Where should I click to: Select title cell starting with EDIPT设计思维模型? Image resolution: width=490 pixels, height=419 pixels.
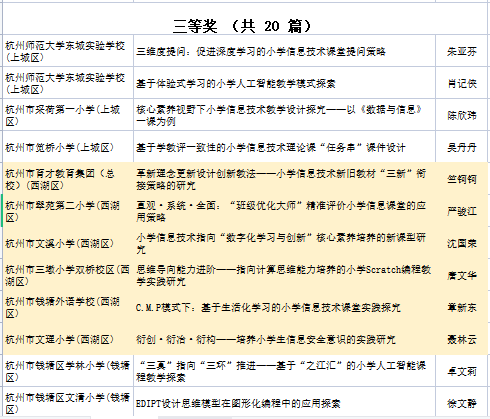coord(284,402)
